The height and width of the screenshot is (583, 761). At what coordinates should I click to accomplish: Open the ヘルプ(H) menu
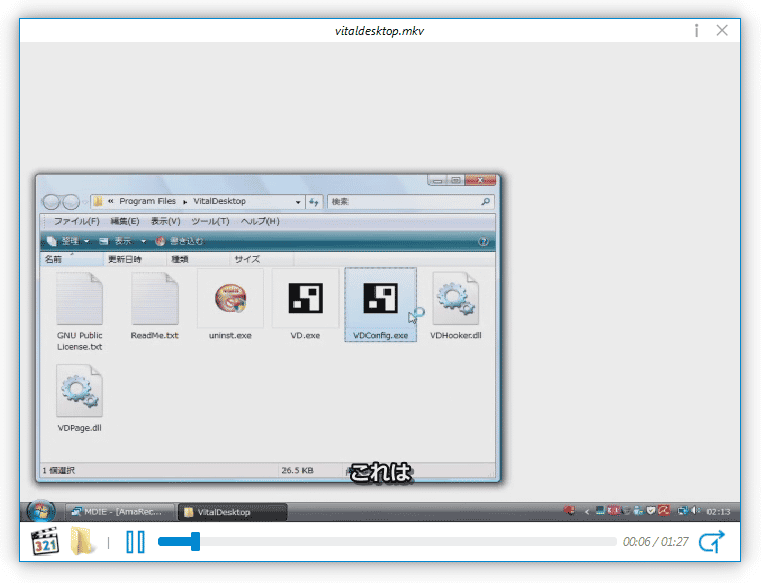pyautogui.click(x=260, y=221)
